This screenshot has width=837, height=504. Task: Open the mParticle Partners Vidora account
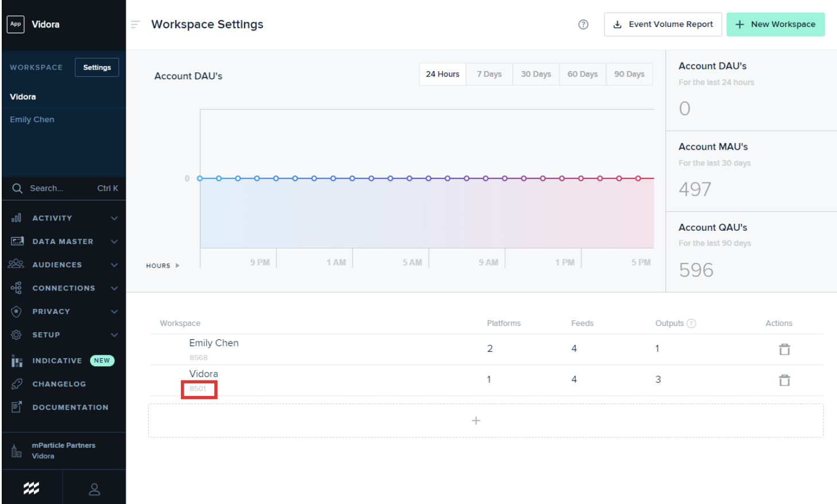(x=63, y=451)
